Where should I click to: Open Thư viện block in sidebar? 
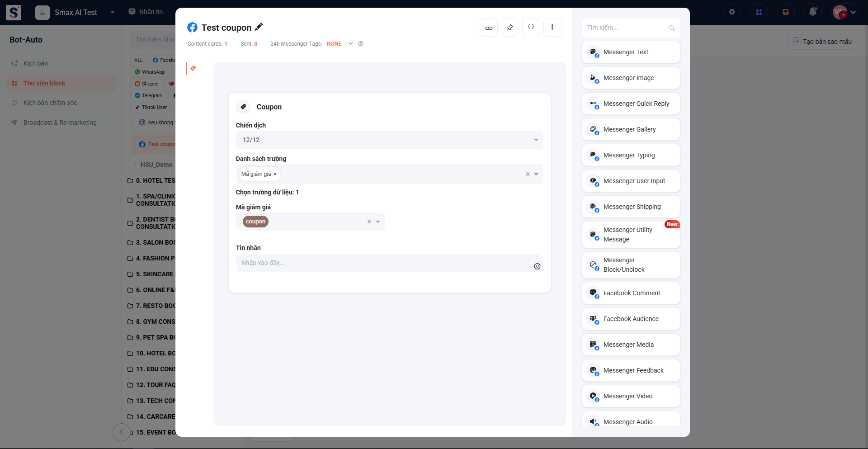tap(44, 83)
